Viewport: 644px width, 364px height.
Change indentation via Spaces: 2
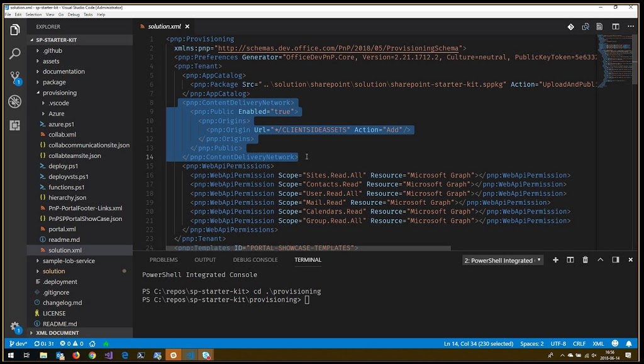pos(531,344)
